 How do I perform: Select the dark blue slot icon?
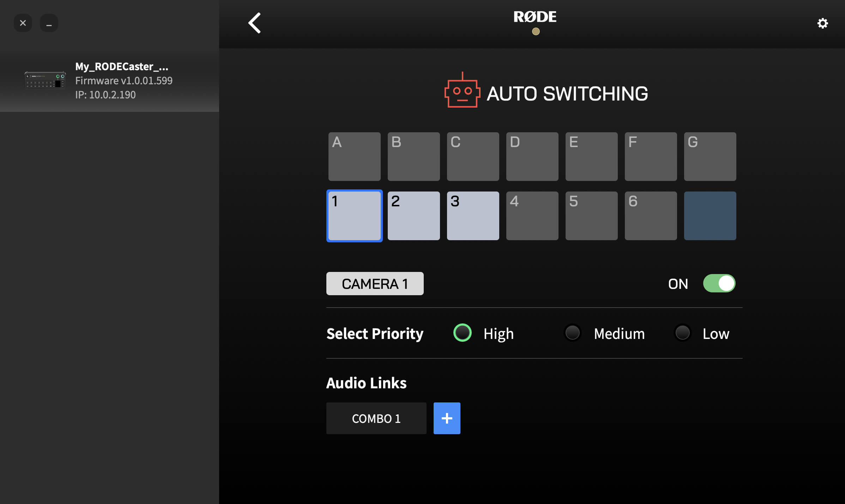(710, 215)
